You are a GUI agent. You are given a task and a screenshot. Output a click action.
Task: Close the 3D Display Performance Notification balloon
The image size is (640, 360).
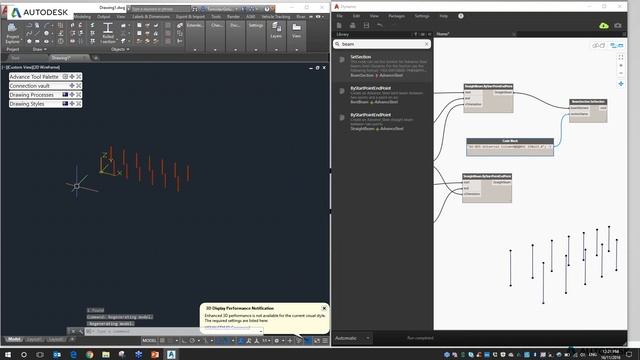coord(324,308)
